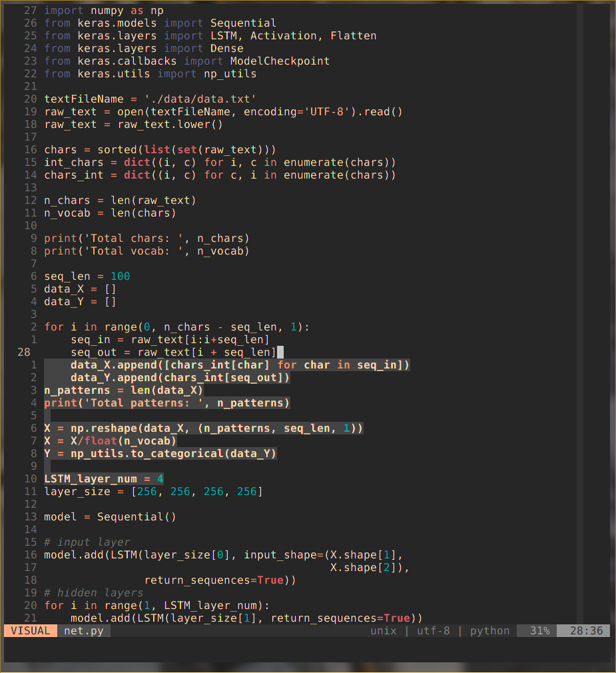Click the net.py filename in statusline
This screenshot has width=616, height=673.
(84, 630)
